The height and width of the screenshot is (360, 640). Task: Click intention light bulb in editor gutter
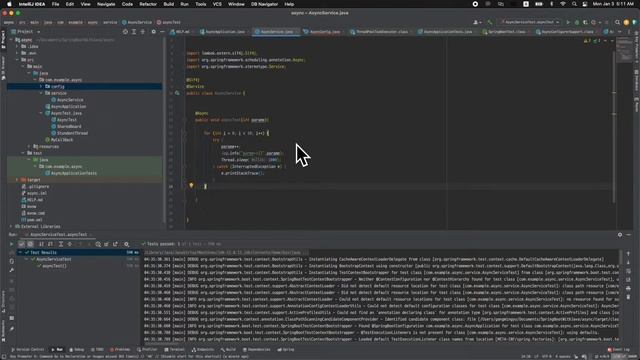click(191, 186)
